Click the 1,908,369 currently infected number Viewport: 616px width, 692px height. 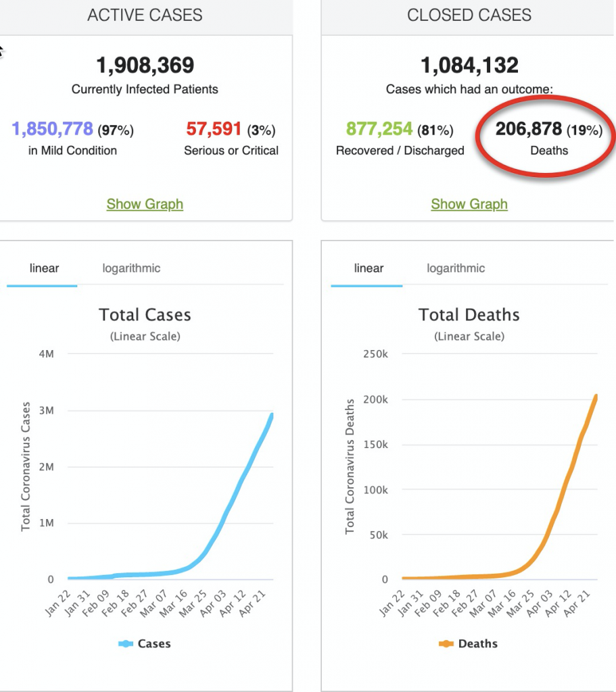(x=145, y=66)
